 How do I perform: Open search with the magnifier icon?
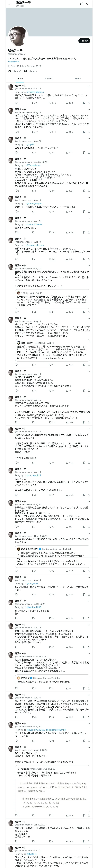coord(88,4)
